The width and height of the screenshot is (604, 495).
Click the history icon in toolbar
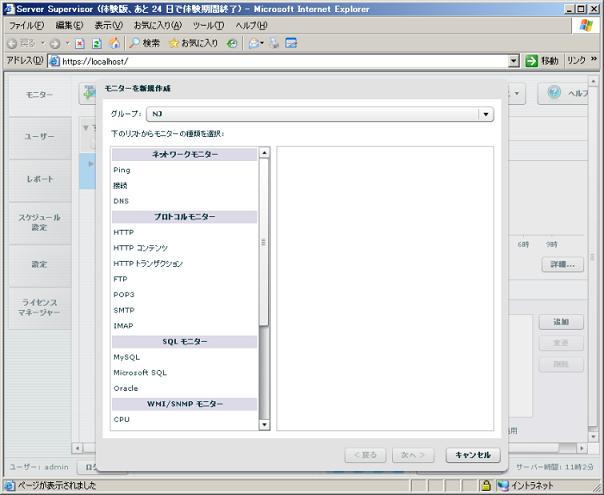coord(232,44)
